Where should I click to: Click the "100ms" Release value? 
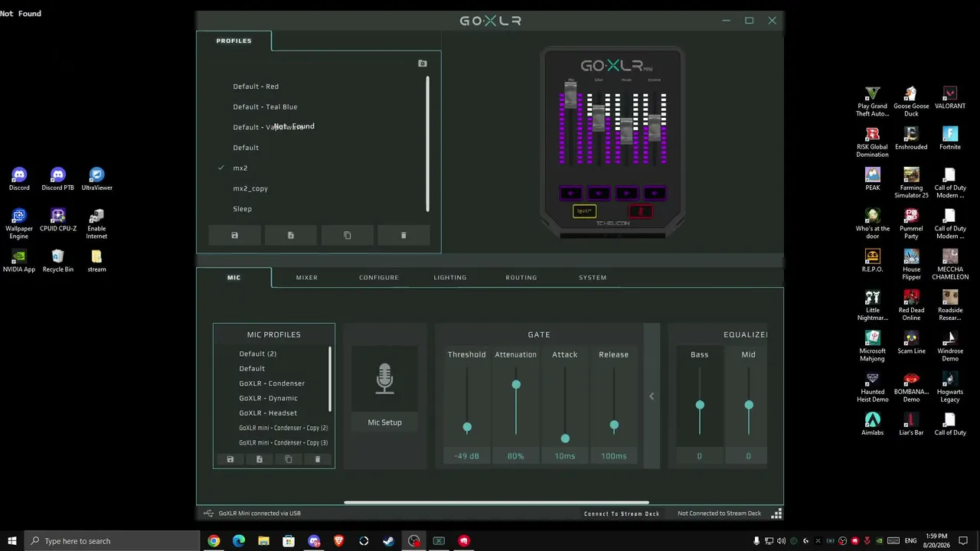click(614, 456)
